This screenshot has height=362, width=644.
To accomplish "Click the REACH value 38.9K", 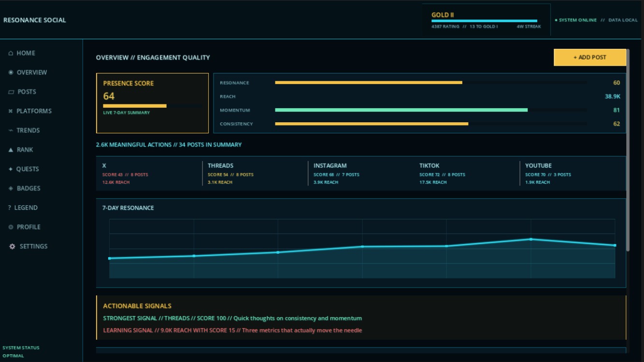I will [x=613, y=97].
